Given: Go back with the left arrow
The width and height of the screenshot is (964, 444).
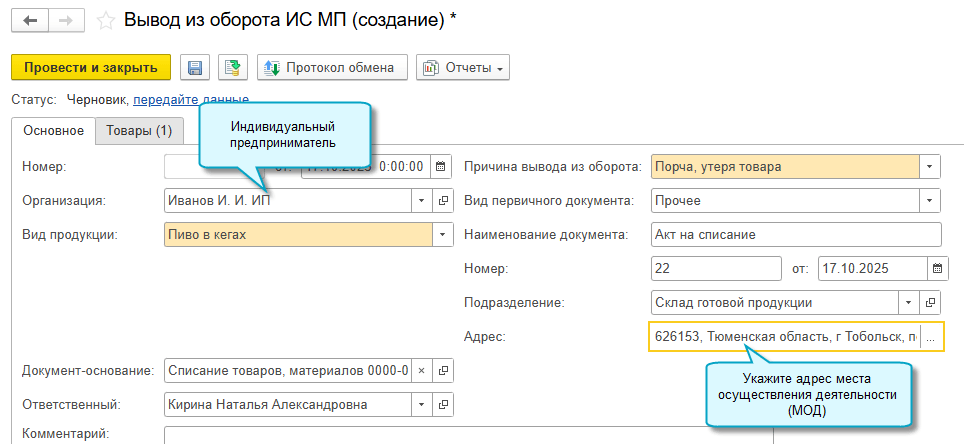Looking at the screenshot, I should tap(30, 19).
